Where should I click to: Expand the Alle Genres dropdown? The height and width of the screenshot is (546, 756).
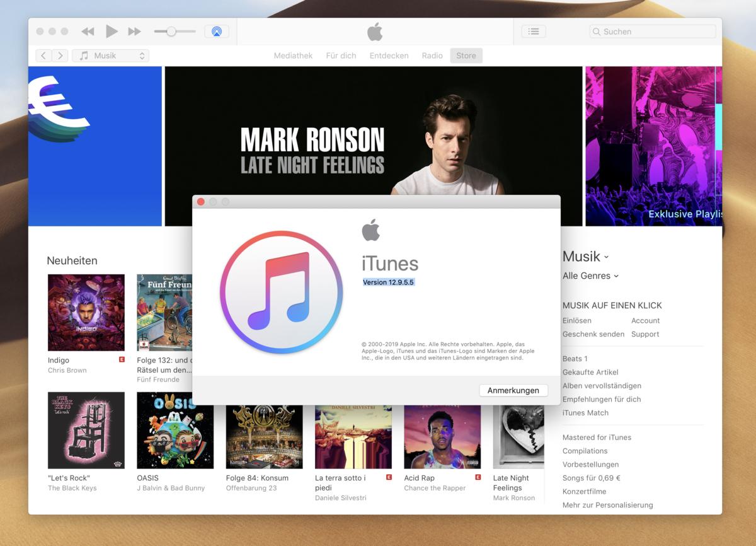point(590,276)
